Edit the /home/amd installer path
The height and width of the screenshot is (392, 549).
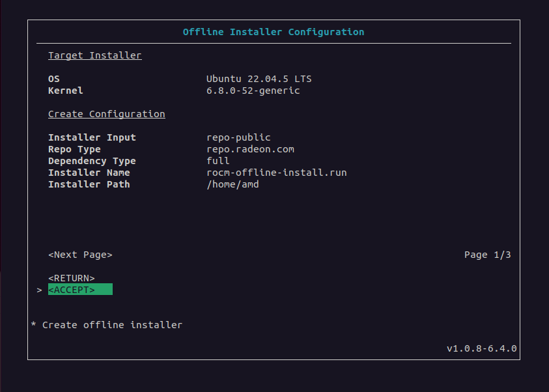coord(232,184)
